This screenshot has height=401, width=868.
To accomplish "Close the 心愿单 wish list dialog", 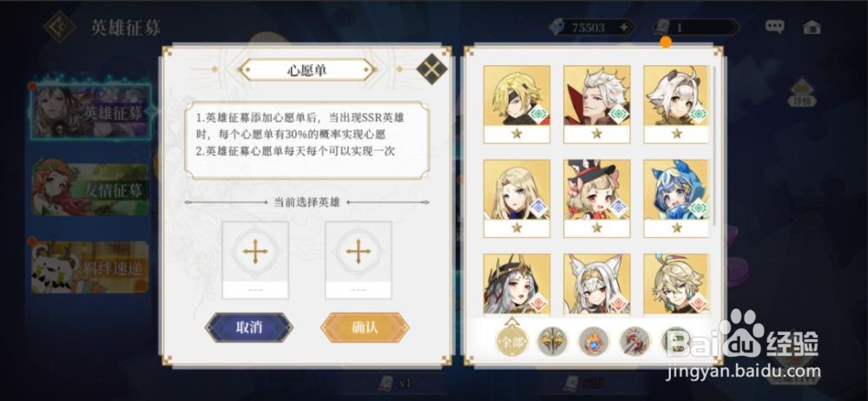I will [431, 69].
